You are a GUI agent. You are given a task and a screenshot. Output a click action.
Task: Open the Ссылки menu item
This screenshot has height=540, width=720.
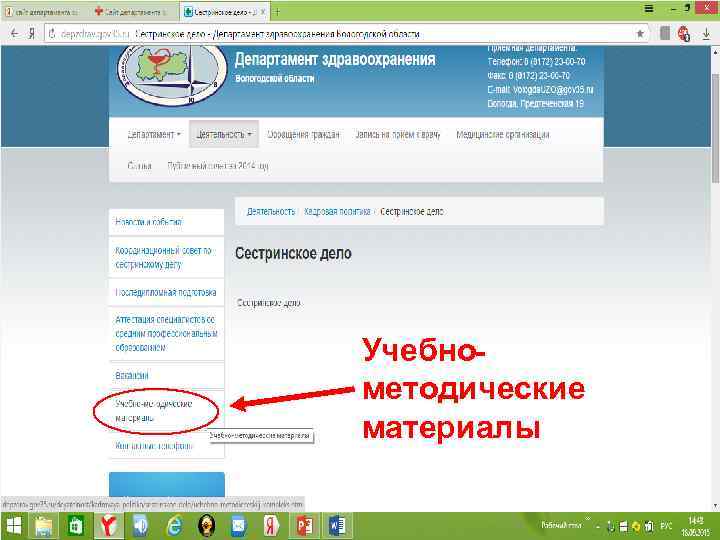(139, 165)
